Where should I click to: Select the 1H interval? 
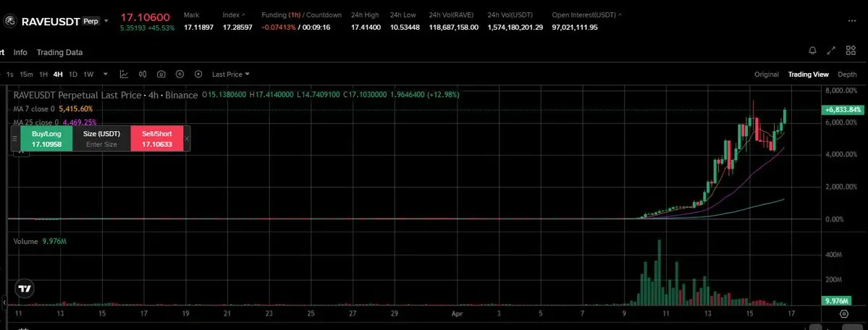pos(43,75)
